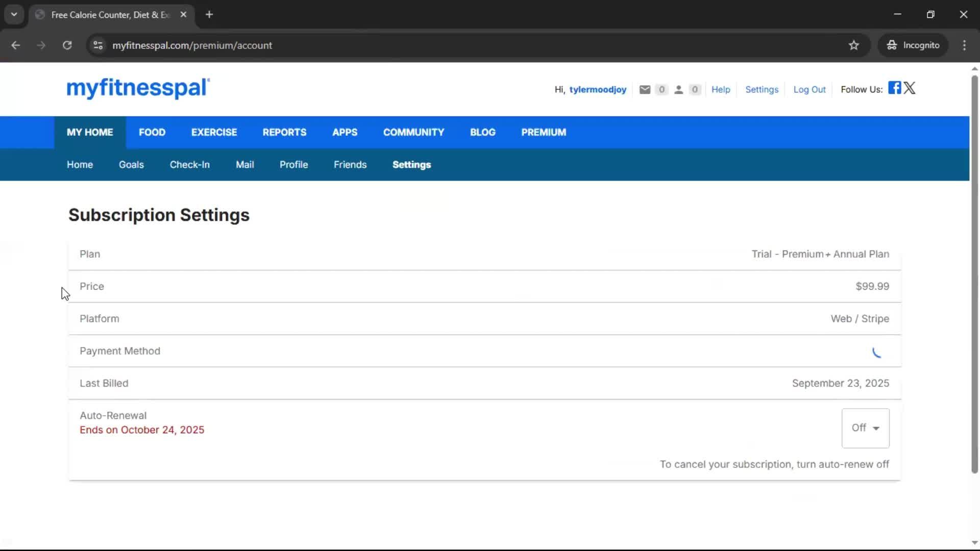Click the 'Trial - Premium+ Annual Plan' text

(x=820, y=254)
